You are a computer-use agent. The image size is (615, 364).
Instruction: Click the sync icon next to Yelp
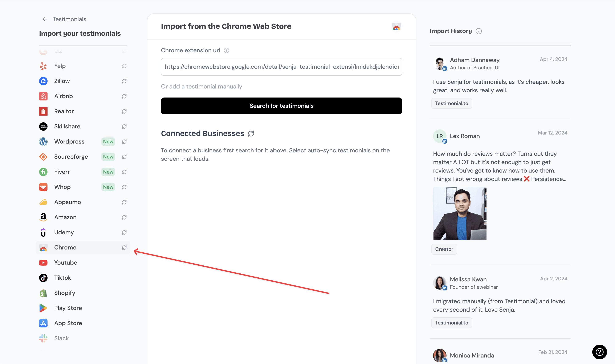[x=124, y=66]
